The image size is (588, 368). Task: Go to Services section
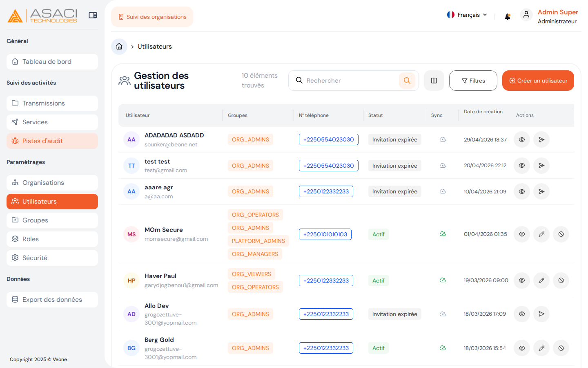52,122
